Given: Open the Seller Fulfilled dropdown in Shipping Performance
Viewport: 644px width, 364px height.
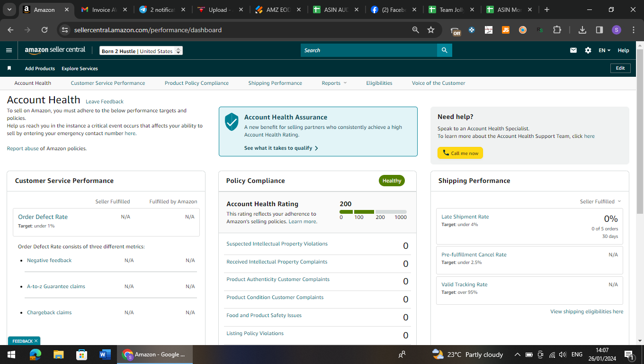Looking at the screenshot, I should click(x=600, y=201).
